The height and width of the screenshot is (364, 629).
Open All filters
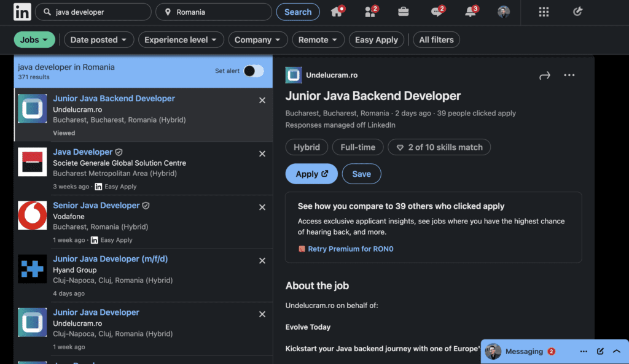(436, 40)
